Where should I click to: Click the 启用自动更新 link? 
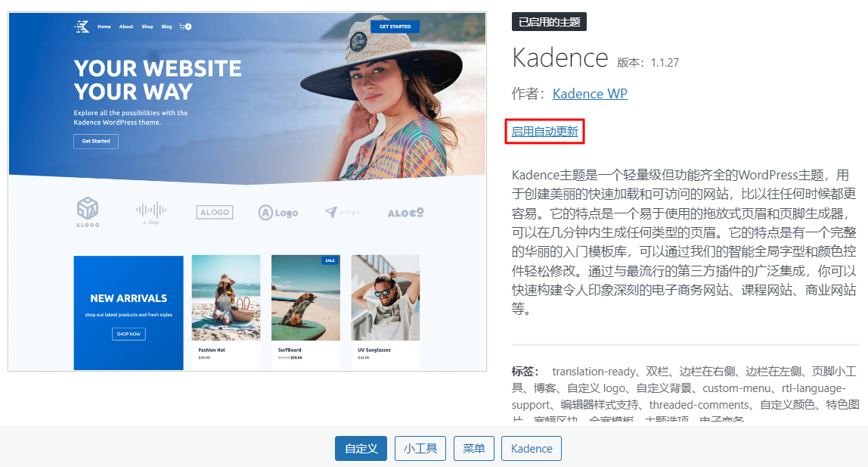[x=544, y=132]
